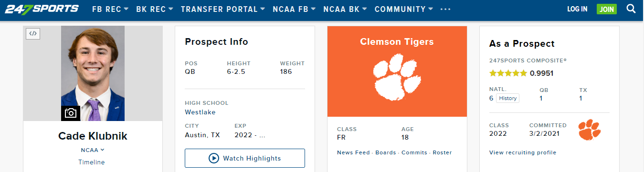
Task: Open the BK REC menu
Action: [155, 9]
